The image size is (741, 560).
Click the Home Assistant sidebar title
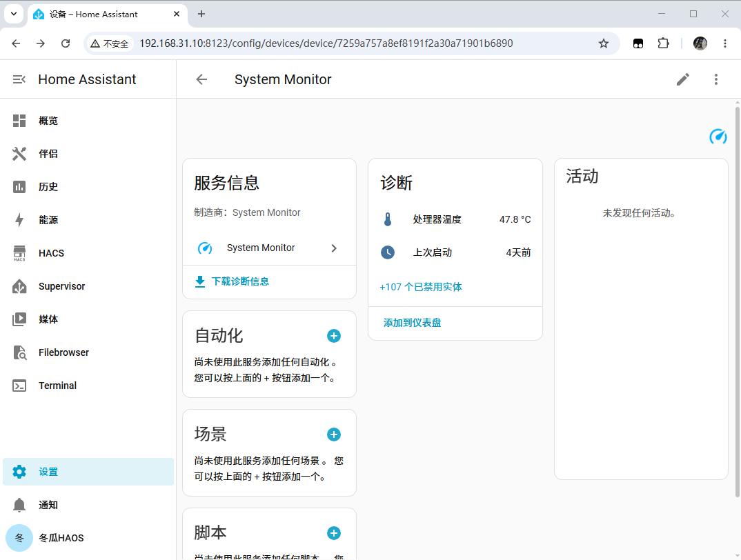coord(87,79)
